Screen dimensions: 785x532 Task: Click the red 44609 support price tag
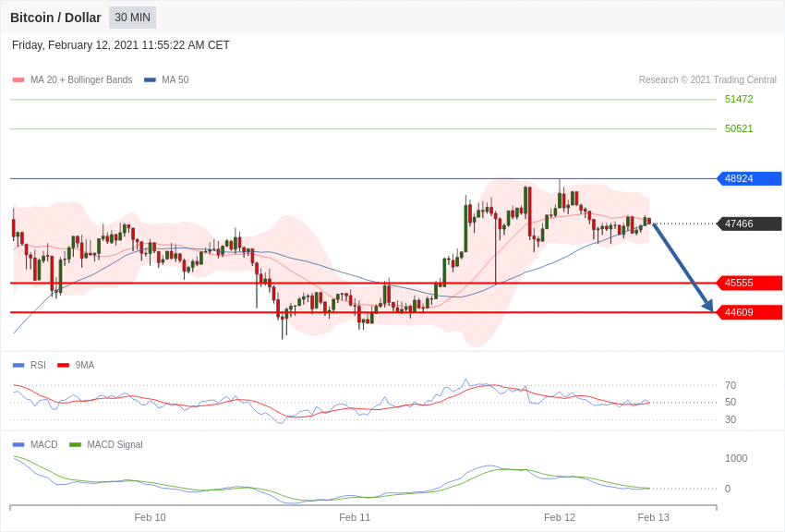click(x=750, y=312)
